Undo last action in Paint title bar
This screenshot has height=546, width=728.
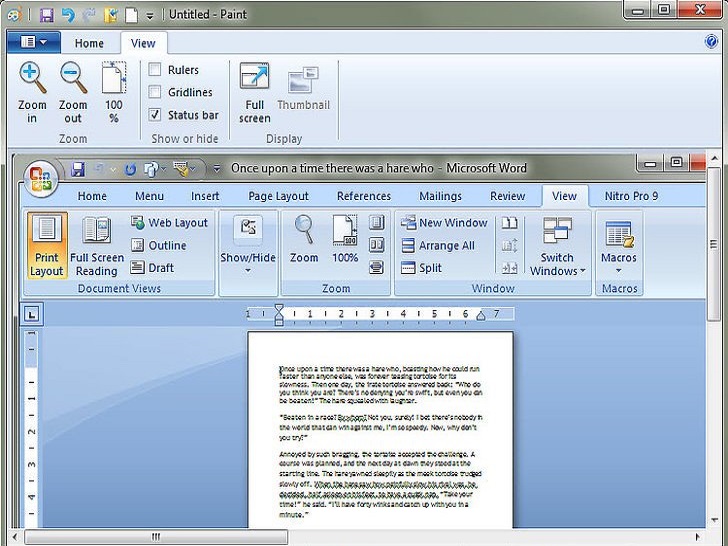pos(68,15)
